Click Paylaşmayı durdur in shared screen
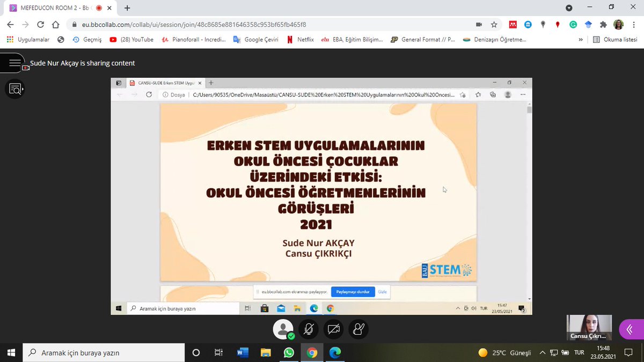 pyautogui.click(x=353, y=292)
